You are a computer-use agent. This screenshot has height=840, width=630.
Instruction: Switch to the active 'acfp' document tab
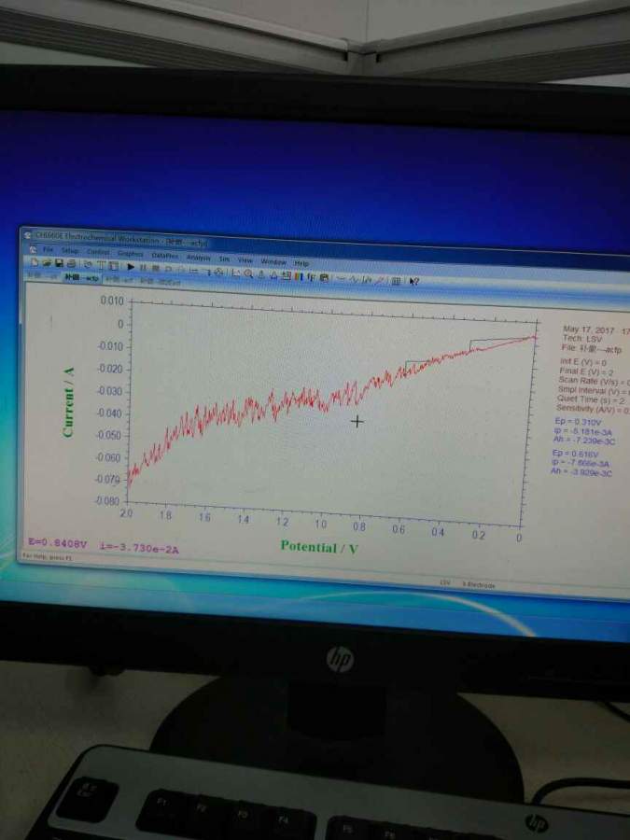tap(82, 278)
